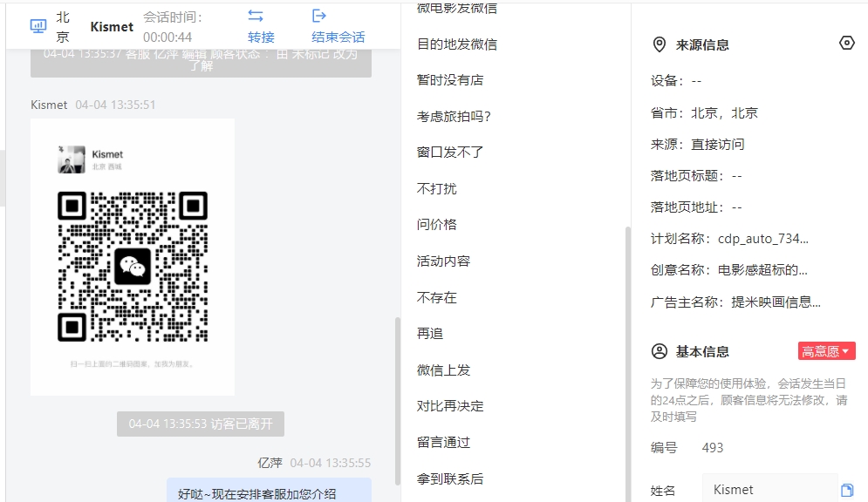Click the 结束会话 exit icon
This screenshot has height=502, width=868.
(319, 16)
